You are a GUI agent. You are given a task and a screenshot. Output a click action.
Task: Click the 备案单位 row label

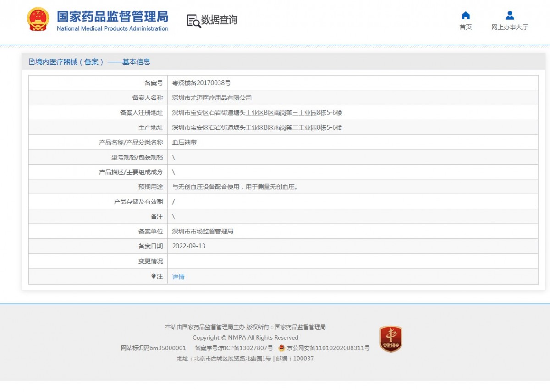(x=151, y=232)
